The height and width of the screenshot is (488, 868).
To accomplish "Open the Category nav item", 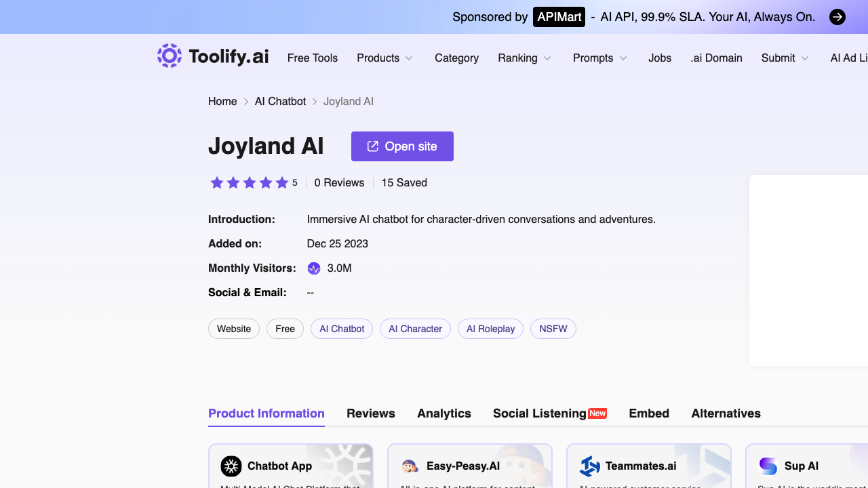I will coord(456,58).
